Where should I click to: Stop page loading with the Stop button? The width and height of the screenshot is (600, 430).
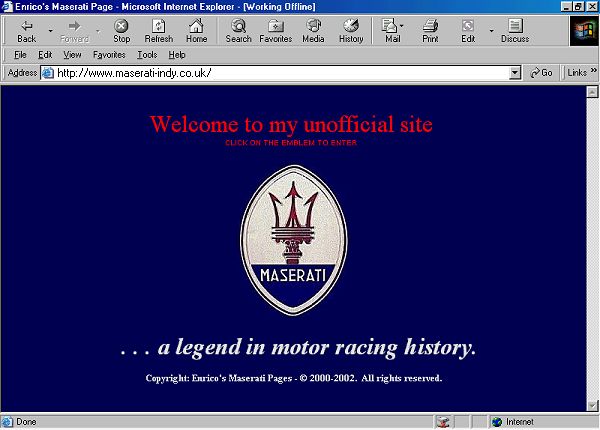[x=121, y=31]
